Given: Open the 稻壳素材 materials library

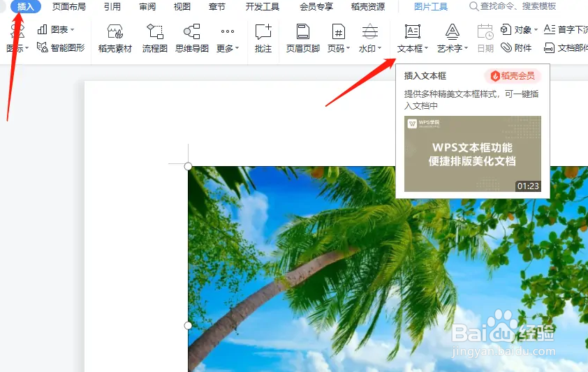Looking at the screenshot, I should click(115, 38).
